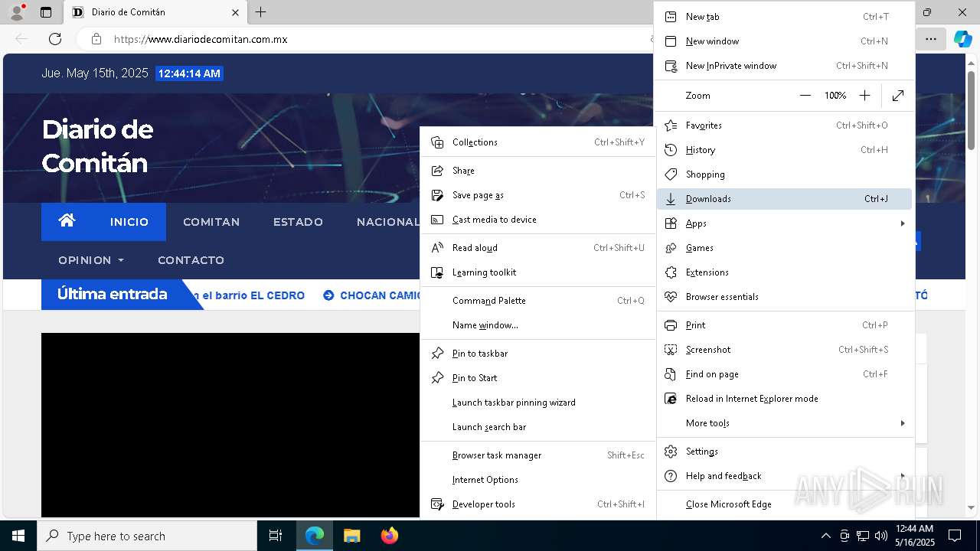Click the Downloads arrow icon
This screenshot has height=551, width=980.
671,199
